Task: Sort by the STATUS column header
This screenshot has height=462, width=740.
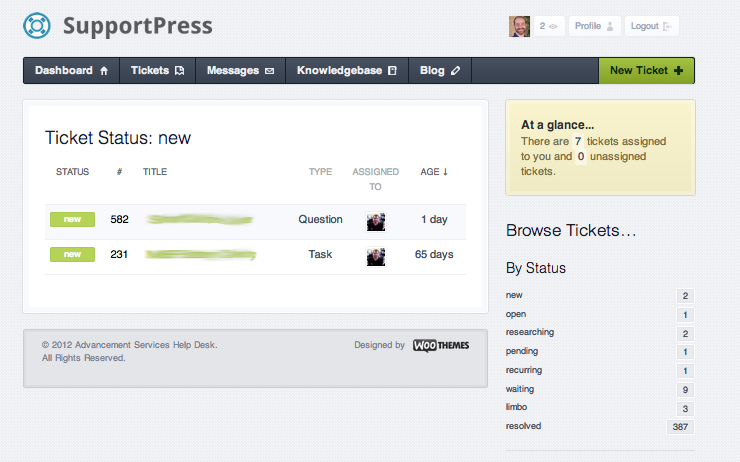Action: click(72, 172)
